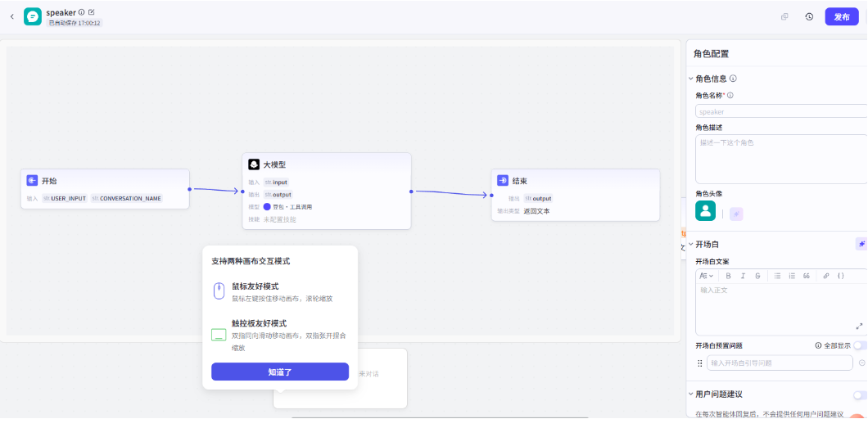Image resolution: width=868 pixels, height=437 pixels.
Task: Click the AI generate avatar sparkle icon
Action: (736, 214)
